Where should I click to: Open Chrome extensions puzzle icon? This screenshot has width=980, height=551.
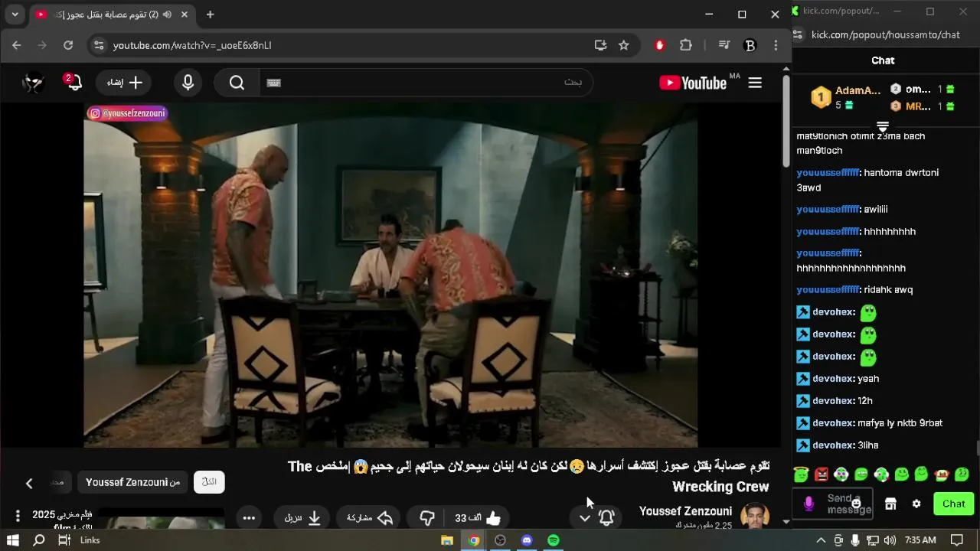686,45
